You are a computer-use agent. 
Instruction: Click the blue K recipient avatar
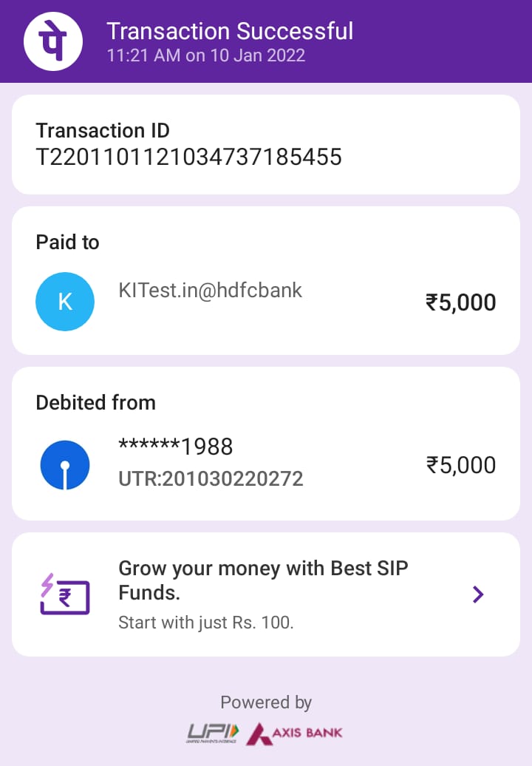(65, 302)
